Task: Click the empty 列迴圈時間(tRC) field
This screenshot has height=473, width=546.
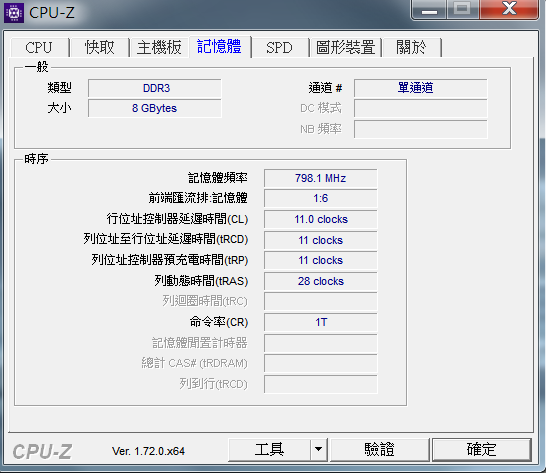Action: click(x=321, y=302)
